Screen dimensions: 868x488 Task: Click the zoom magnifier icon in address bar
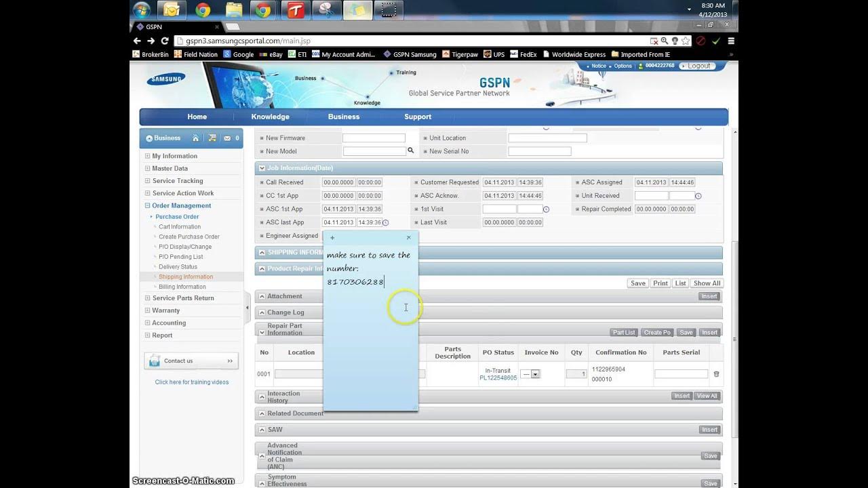(x=664, y=41)
